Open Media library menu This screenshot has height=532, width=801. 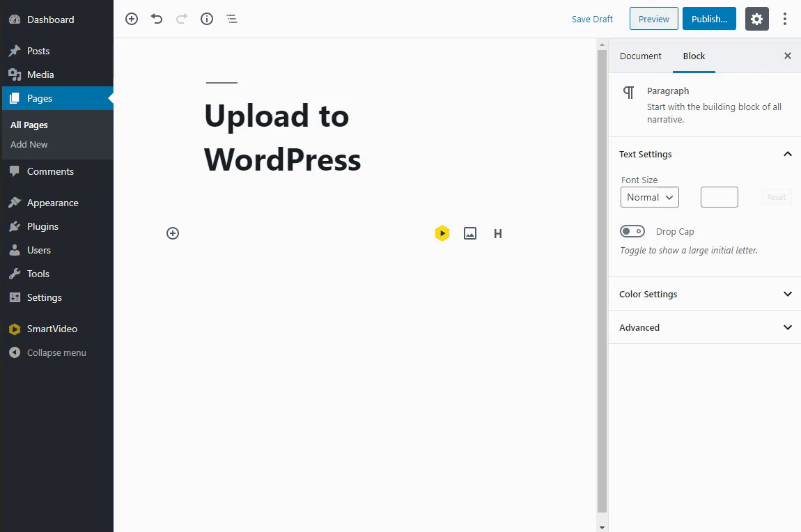(56, 75)
